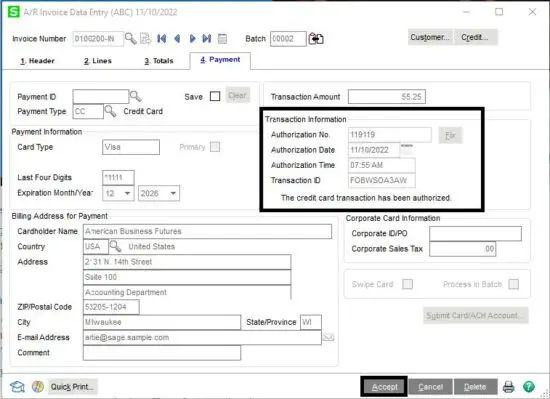Viewport: 550px width, 399px height.
Task: Click the Last Four Digits field
Action: point(118,177)
